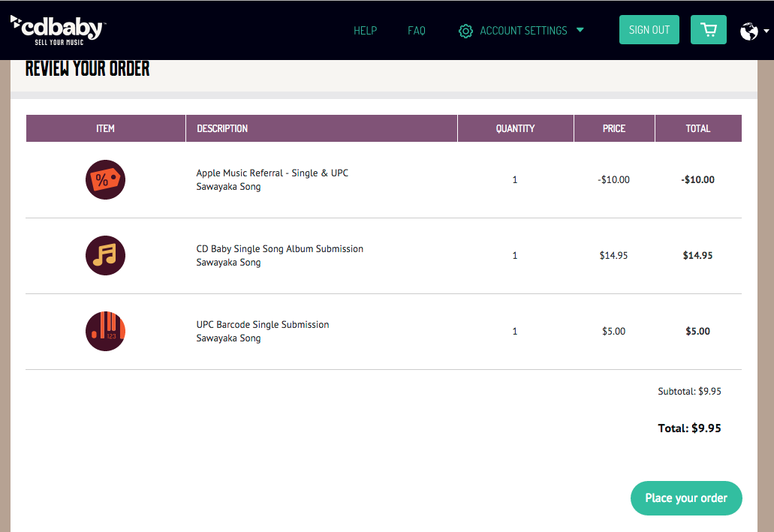The image size is (774, 532).
Task: Expand the Account Settings dropdown arrow
Action: click(580, 30)
